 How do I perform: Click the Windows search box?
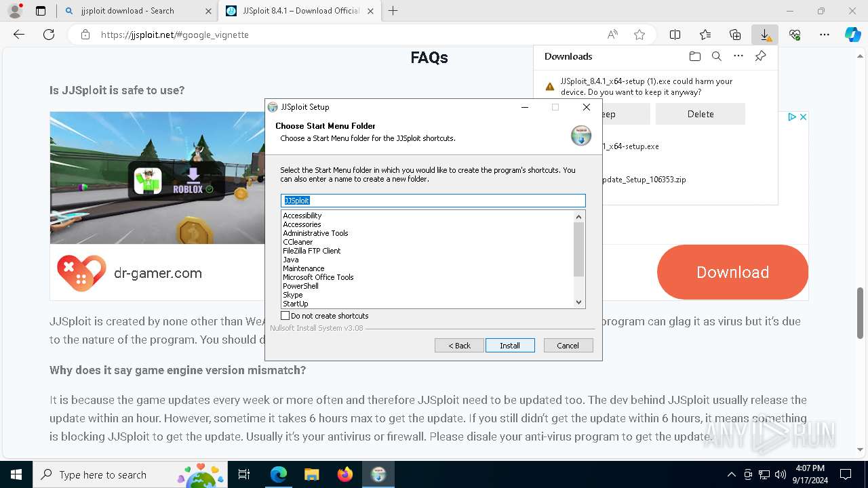pyautogui.click(x=129, y=474)
